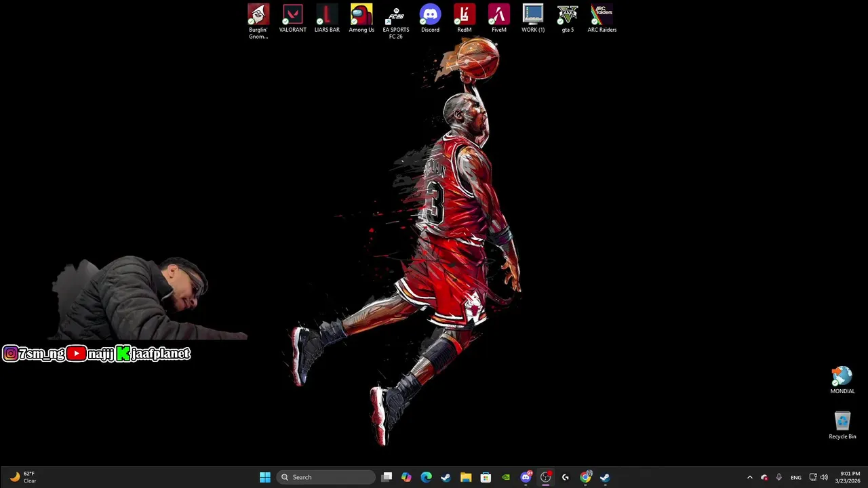Select the WORK (1) desktop icon

click(533, 19)
